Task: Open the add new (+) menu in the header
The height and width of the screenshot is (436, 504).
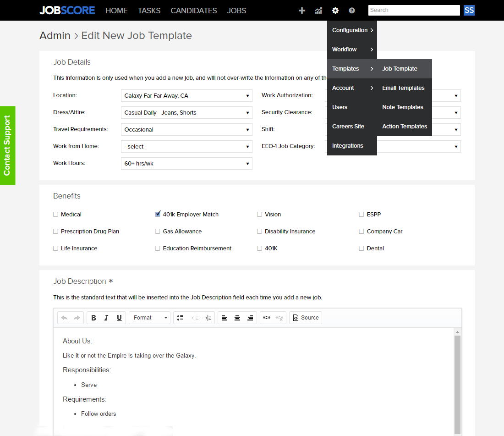Action: coord(302,10)
